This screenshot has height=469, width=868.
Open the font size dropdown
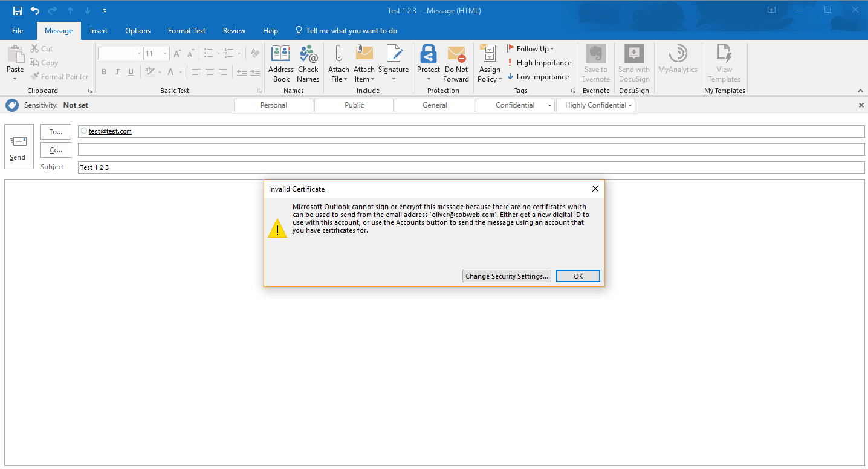164,53
